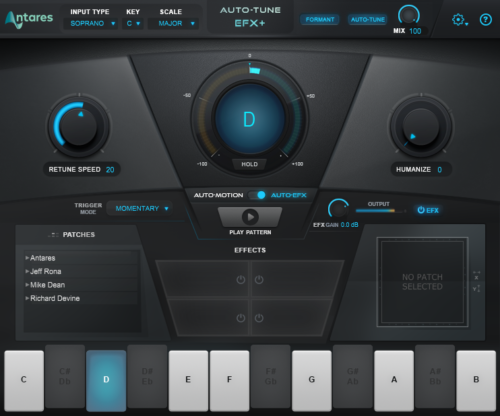Toggle the bottom-right effect slot power icon

coord(259,318)
